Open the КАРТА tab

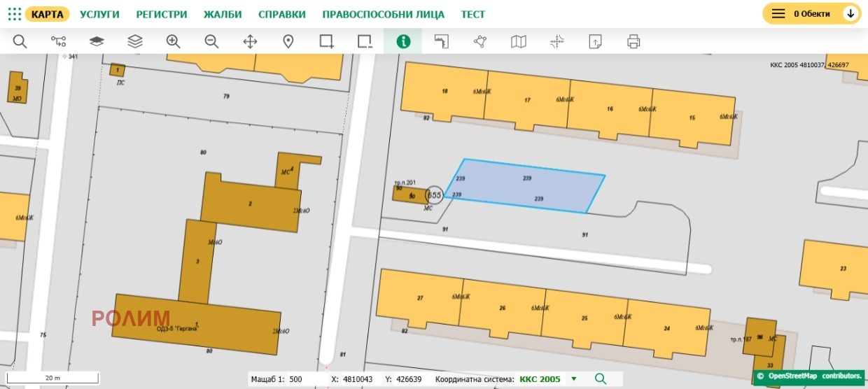pos(48,14)
